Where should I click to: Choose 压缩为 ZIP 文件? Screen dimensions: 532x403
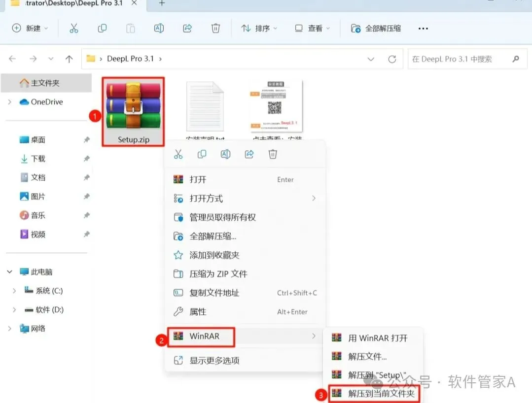coord(245,274)
